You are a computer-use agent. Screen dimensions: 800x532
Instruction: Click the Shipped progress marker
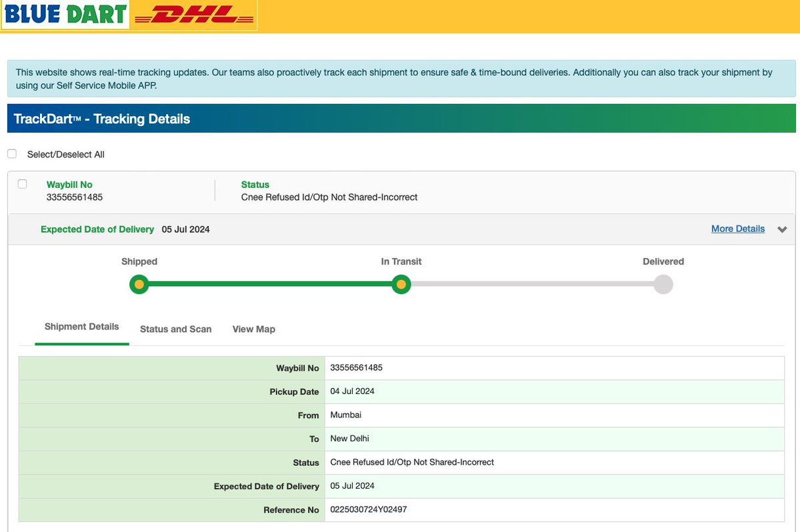tap(139, 285)
